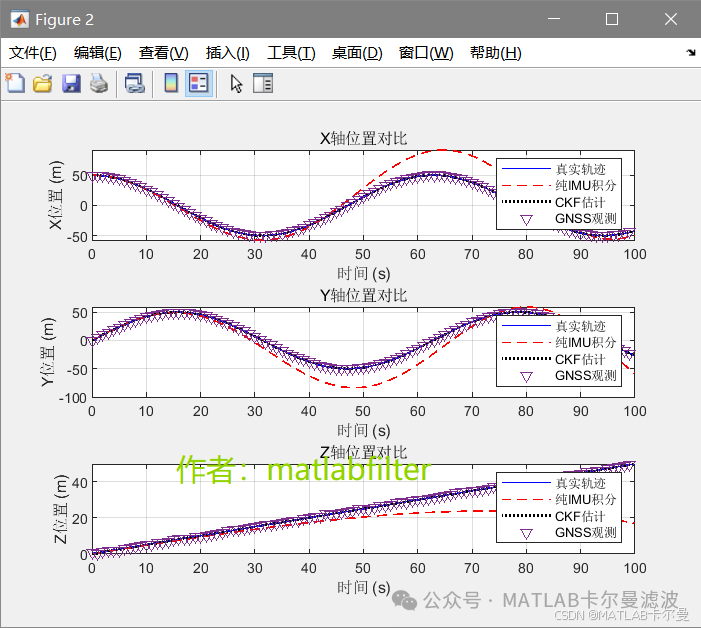Image resolution: width=701 pixels, height=628 pixels.
Task: Open the 工具(T) menu
Action: coord(291,53)
